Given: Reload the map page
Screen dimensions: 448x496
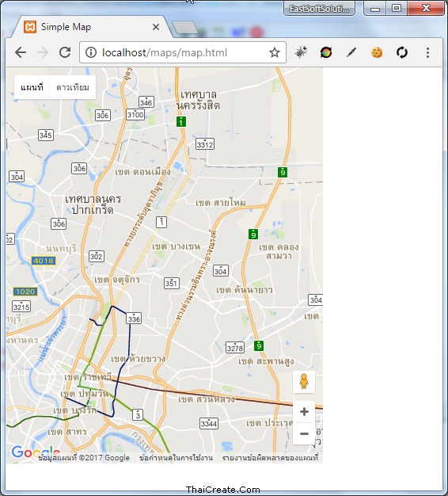Looking at the screenshot, I should pyautogui.click(x=65, y=52).
